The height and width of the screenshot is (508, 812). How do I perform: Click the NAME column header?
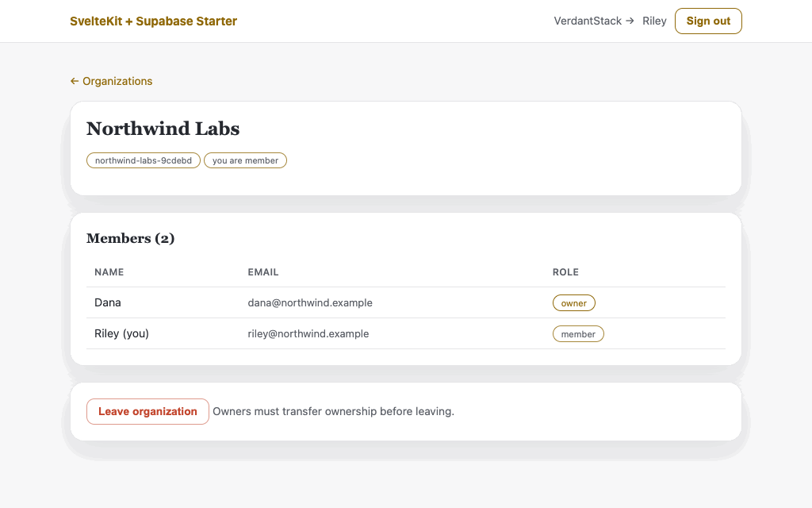tap(109, 272)
